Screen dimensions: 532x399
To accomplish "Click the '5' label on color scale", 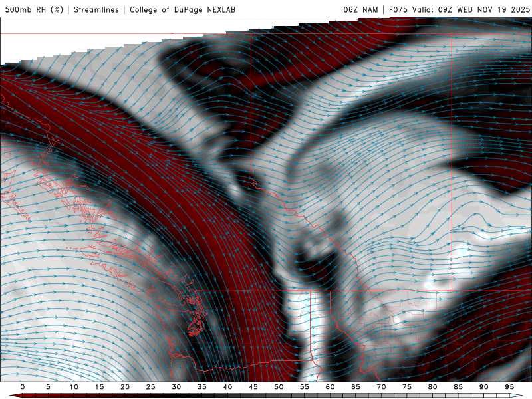I will point(48,387).
